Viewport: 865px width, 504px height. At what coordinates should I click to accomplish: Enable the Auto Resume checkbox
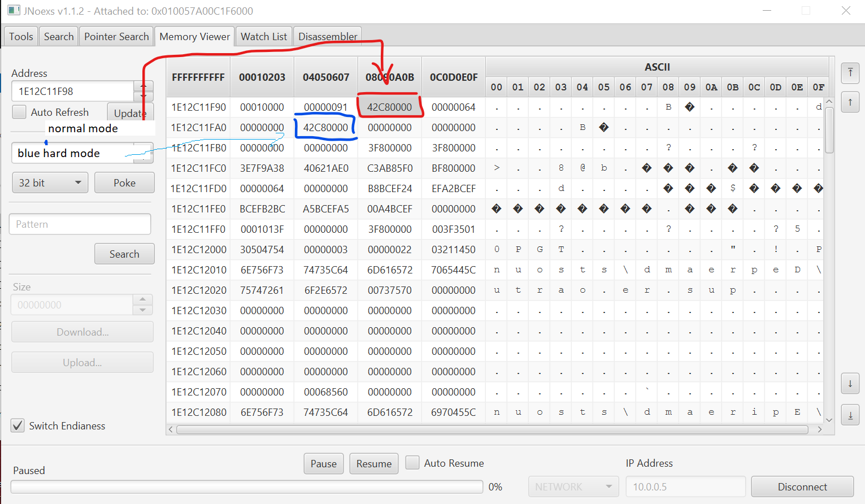tap(412, 463)
